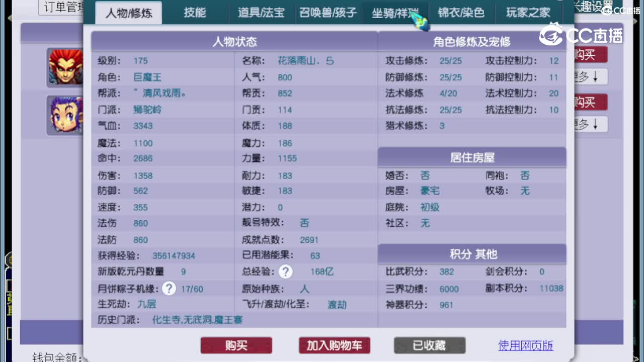The height and width of the screenshot is (362, 644).
Task: Click the 月饼粽子机缘 question mark icon
Action: coord(168,289)
